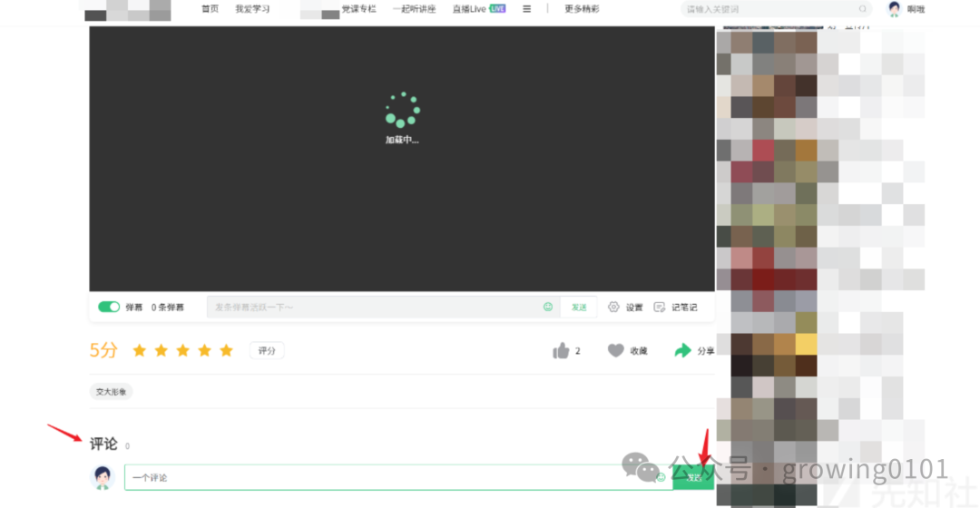Viewport: 980px width, 508px height.
Task: Click the 发送 button for danmaku
Action: pyautogui.click(x=579, y=307)
